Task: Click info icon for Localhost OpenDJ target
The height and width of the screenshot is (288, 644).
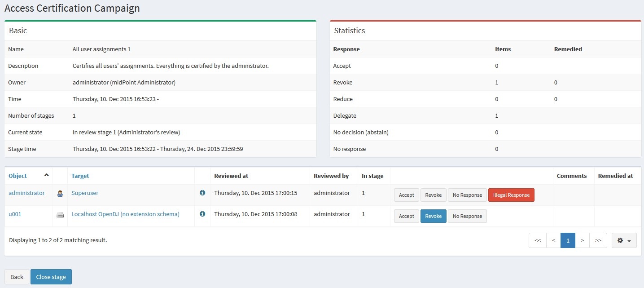Action: [202, 214]
